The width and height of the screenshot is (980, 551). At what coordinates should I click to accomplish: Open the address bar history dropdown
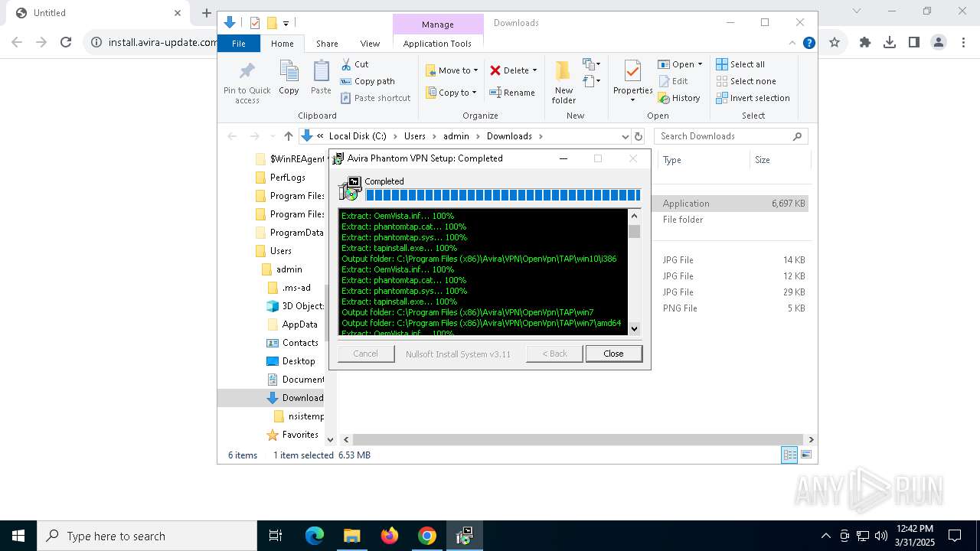tap(625, 136)
